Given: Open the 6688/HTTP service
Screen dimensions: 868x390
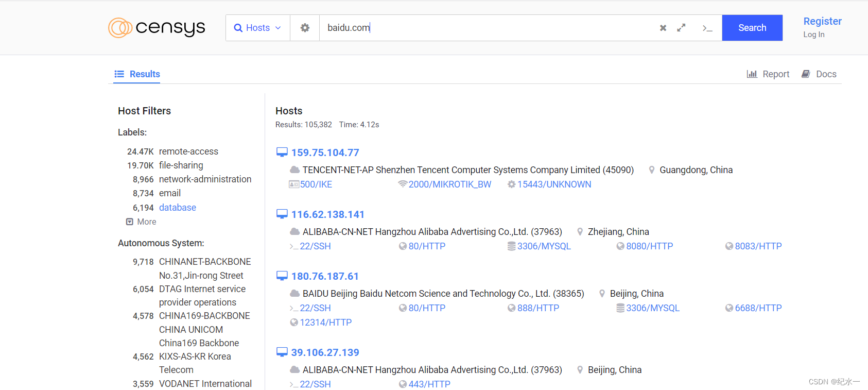Looking at the screenshot, I should coord(758,308).
